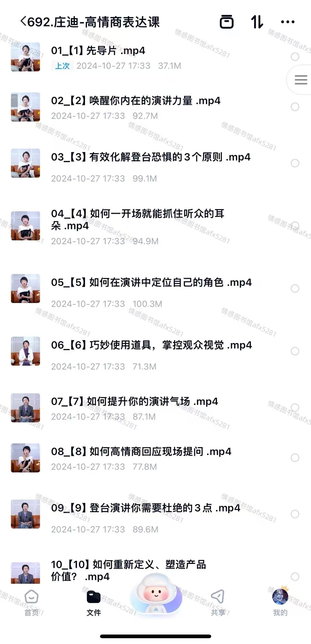This screenshot has width=311, height=644.
Task: Select the circle for 唤醒你内在的演讲力量 file
Action: pyautogui.click(x=295, y=107)
